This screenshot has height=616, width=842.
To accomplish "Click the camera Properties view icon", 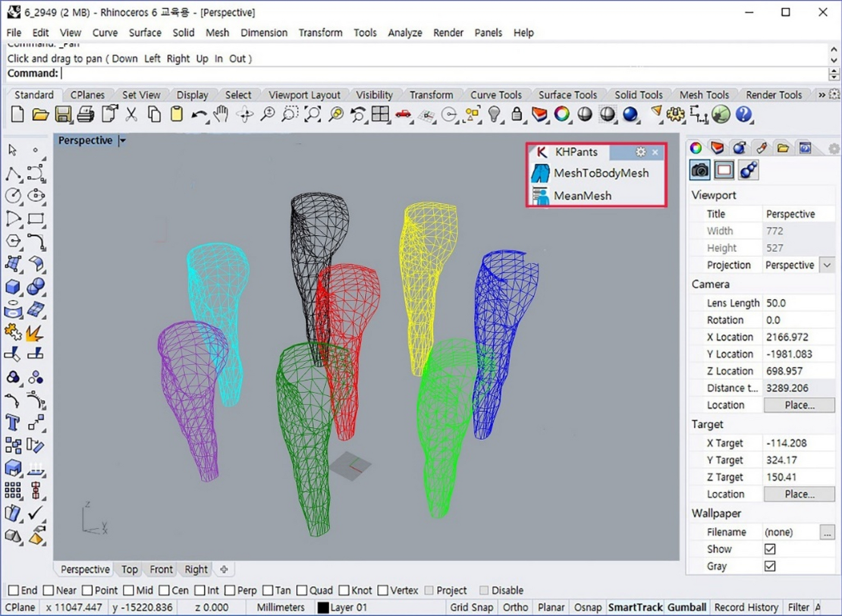I will (x=700, y=171).
